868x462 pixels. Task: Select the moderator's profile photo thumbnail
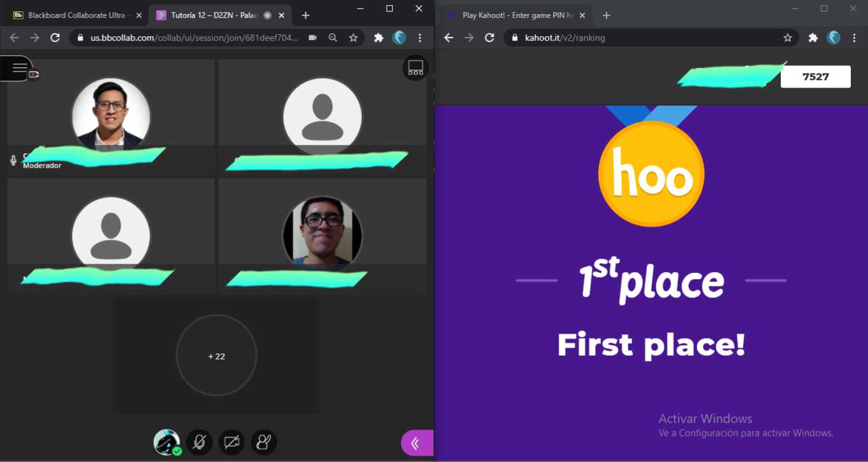[111, 116]
